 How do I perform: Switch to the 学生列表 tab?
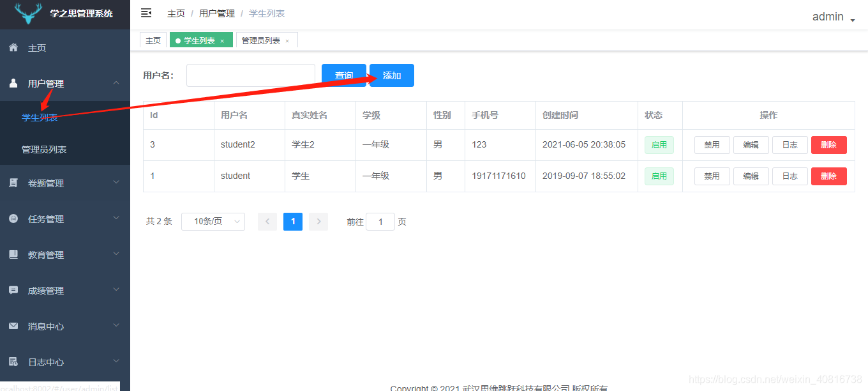[x=201, y=40]
